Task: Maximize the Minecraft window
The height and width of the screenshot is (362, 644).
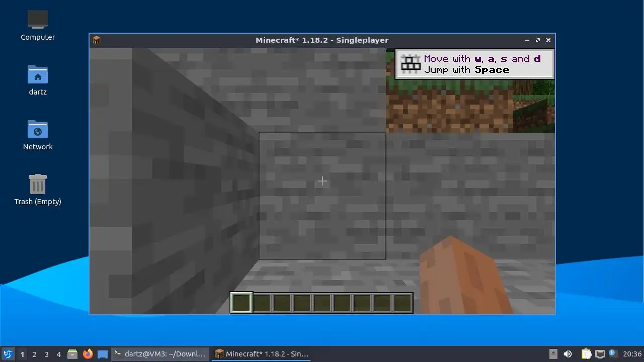Action: pyautogui.click(x=537, y=40)
